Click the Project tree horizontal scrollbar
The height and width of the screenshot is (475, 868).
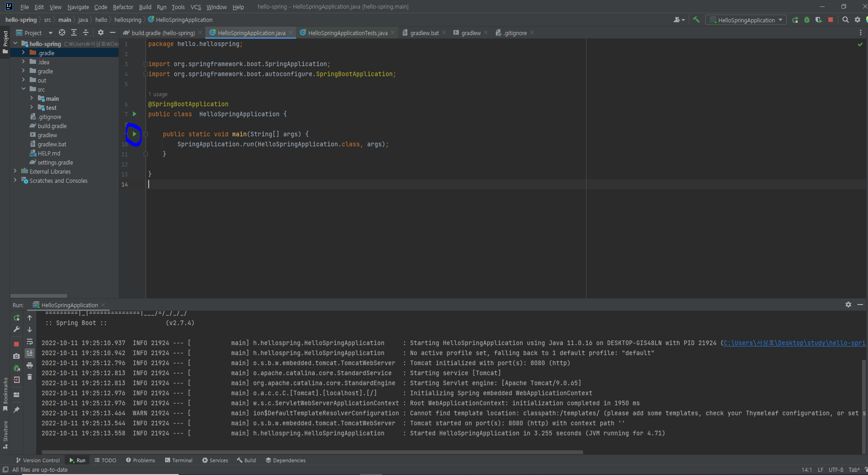pos(39,295)
